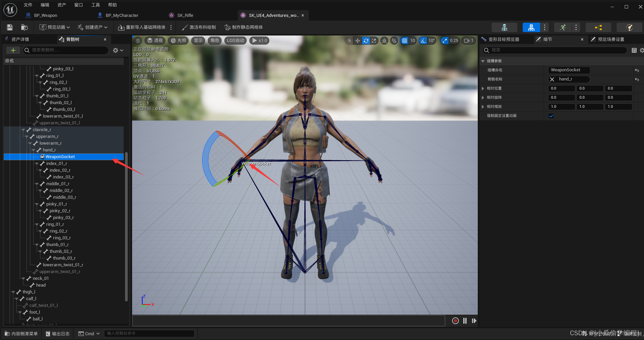Expand the 相对缩放 property row
644x340 pixels.
(483, 106)
